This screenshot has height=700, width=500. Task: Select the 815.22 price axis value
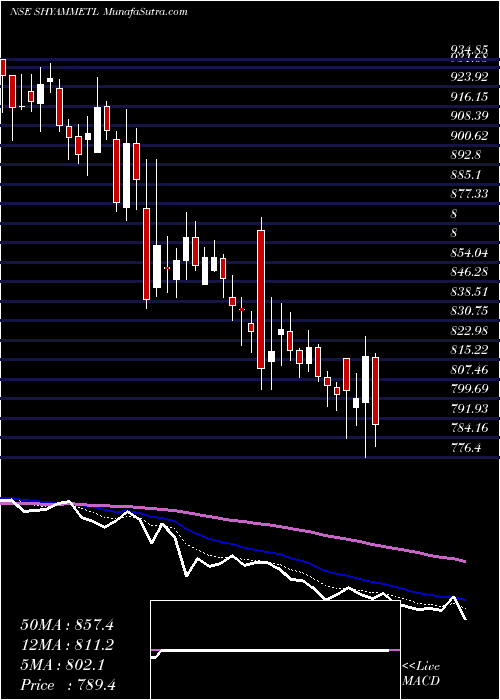(469, 350)
